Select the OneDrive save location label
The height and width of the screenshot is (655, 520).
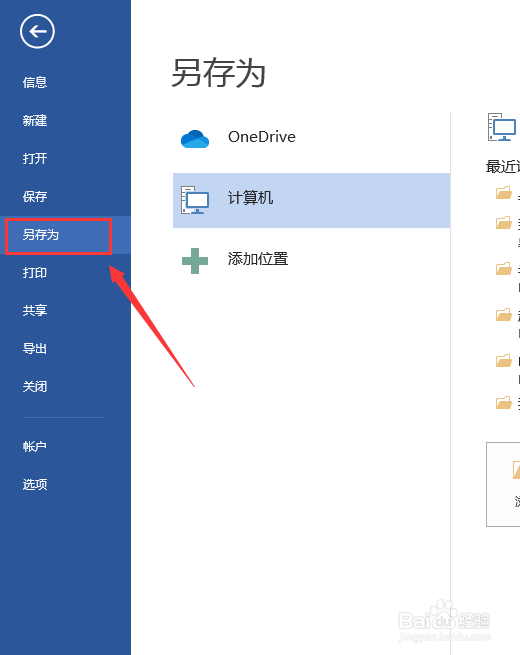pos(262,137)
